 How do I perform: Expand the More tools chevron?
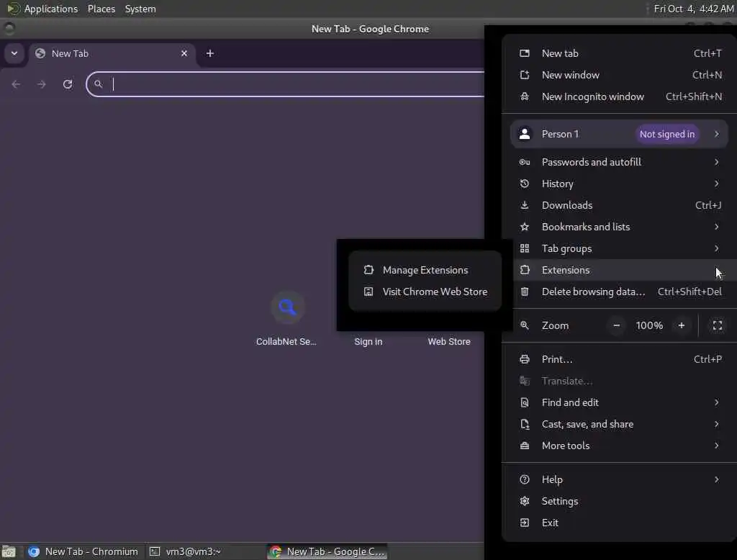[x=716, y=446]
